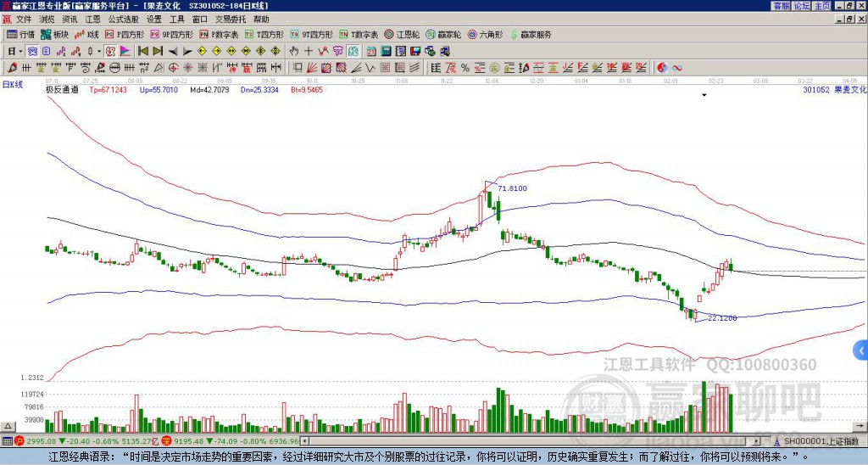Open the T数字表 tool
This screenshot has width=868, height=465.
coord(359,34)
